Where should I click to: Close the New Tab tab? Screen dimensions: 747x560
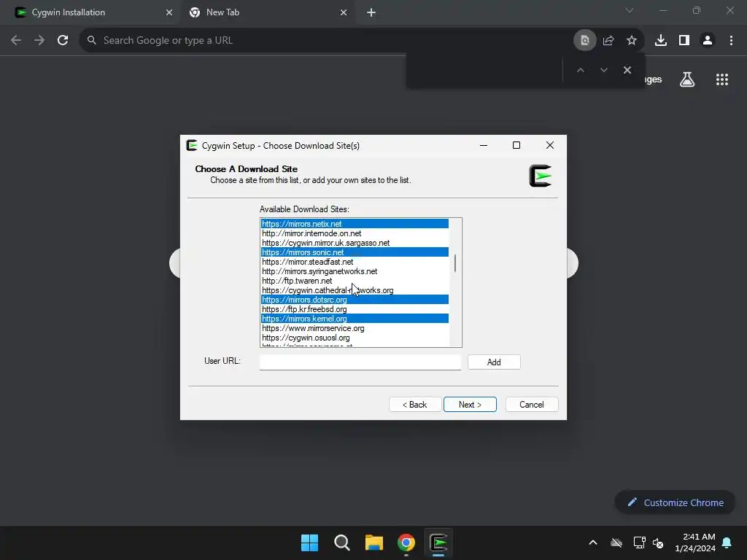[x=344, y=12]
